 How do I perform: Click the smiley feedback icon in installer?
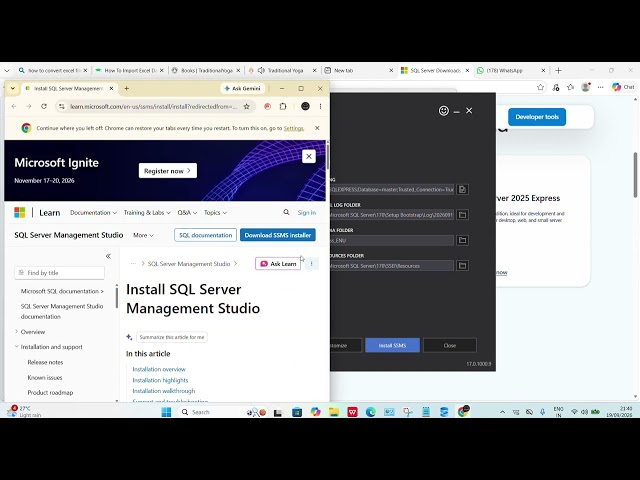coord(444,111)
